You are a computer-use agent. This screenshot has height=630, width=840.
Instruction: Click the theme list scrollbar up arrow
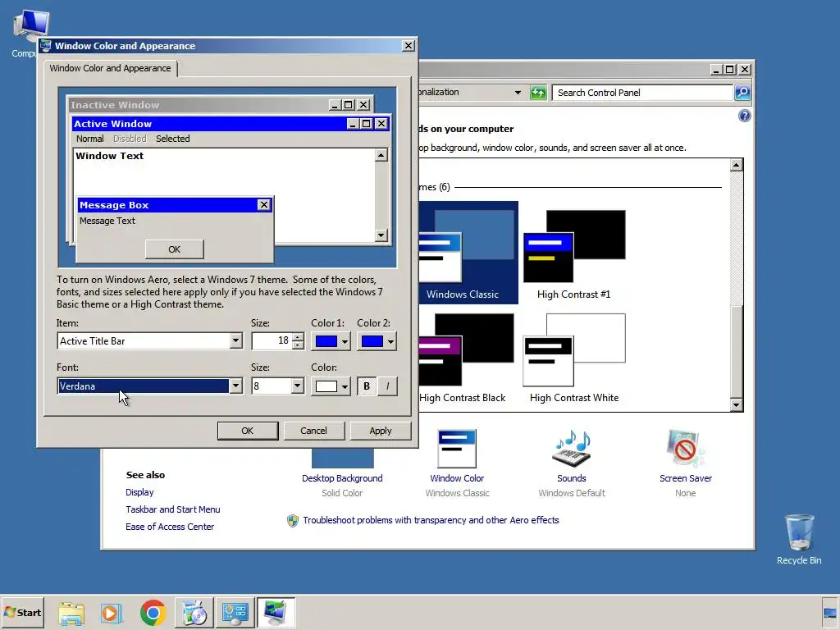click(x=737, y=165)
